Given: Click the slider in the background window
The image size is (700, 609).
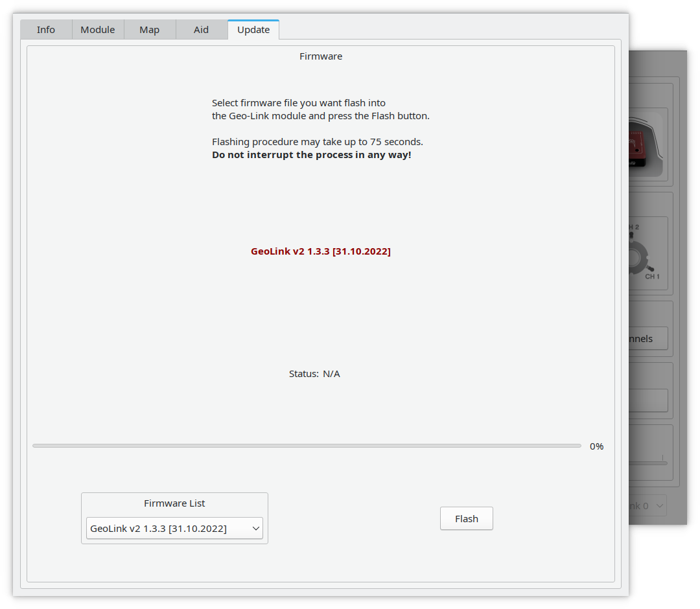Looking at the screenshot, I should point(647,463).
